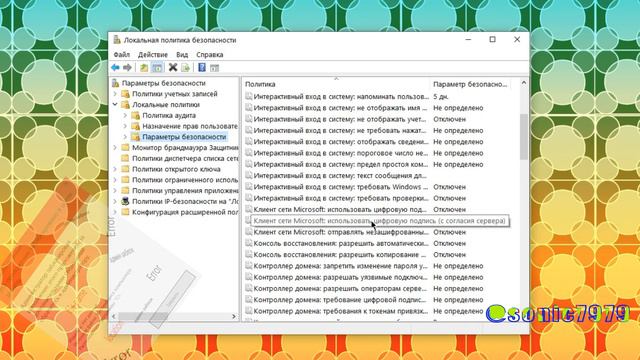The width and height of the screenshot is (640, 360).
Task: Click the tree pane scroll-right arrow
Action: tap(234, 316)
